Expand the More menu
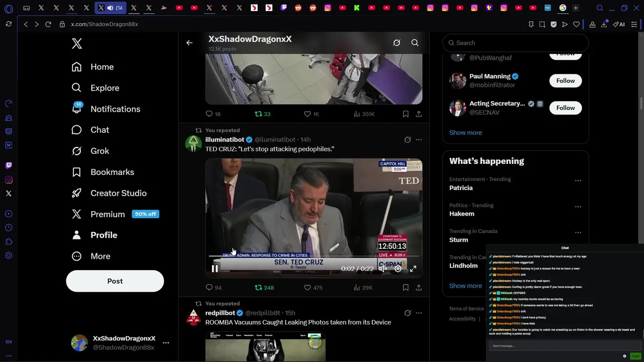The height and width of the screenshot is (362, 644). (91, 256)
